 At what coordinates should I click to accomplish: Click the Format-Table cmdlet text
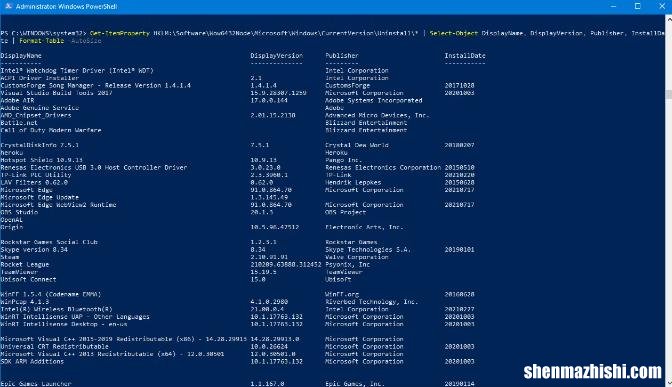42,41
